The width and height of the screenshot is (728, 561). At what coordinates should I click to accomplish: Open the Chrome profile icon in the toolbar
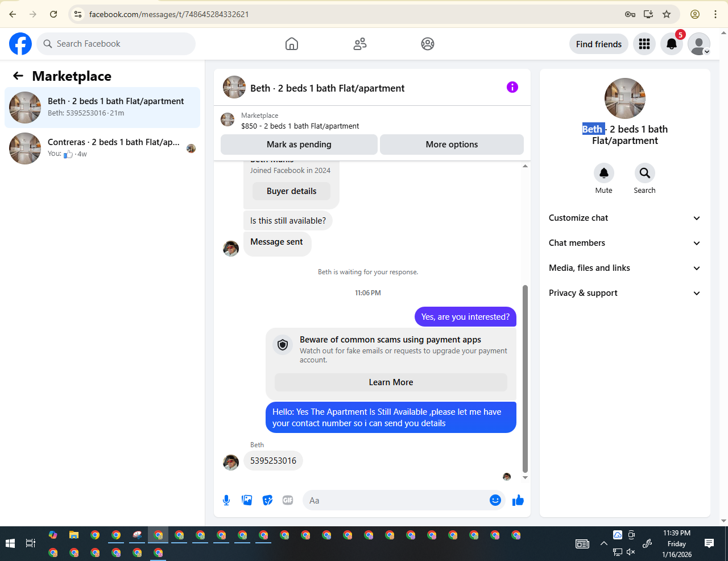(695, 14)
